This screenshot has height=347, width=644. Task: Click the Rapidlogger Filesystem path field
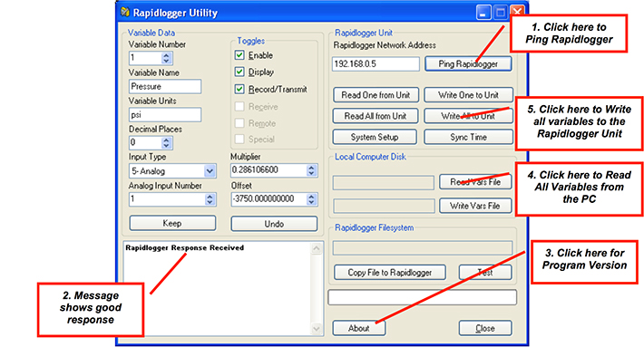tap(423, 247)
